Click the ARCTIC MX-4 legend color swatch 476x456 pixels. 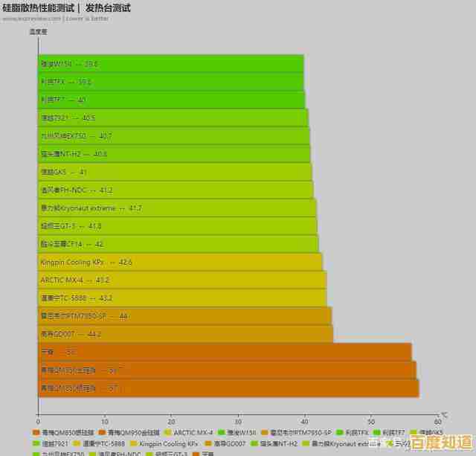pyautogui.click(x=168, y=432)
